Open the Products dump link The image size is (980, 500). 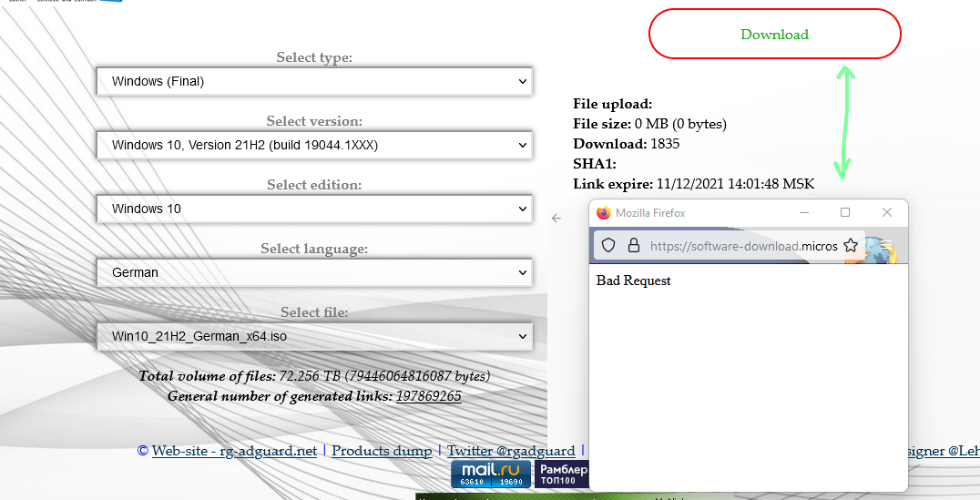coord(382,451)
